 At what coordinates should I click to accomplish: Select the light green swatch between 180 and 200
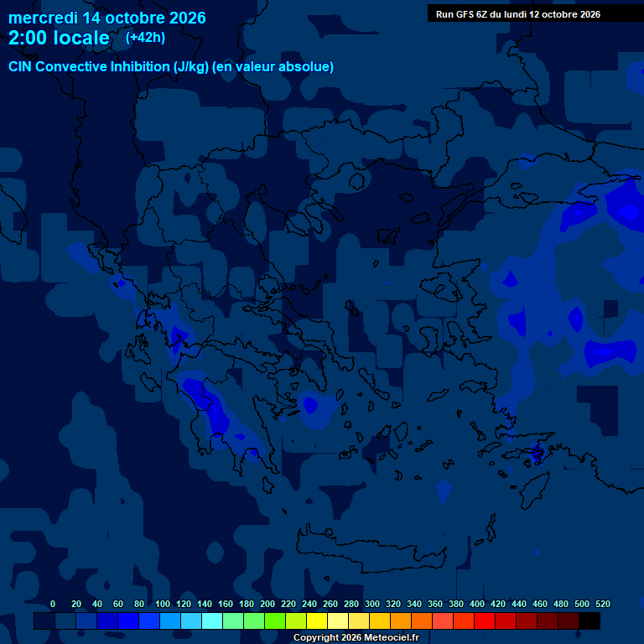point(254,621)
